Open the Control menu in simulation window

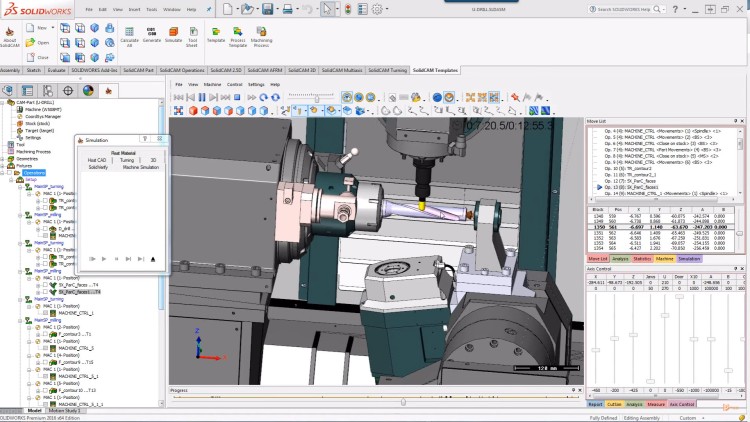pos(234,84)
